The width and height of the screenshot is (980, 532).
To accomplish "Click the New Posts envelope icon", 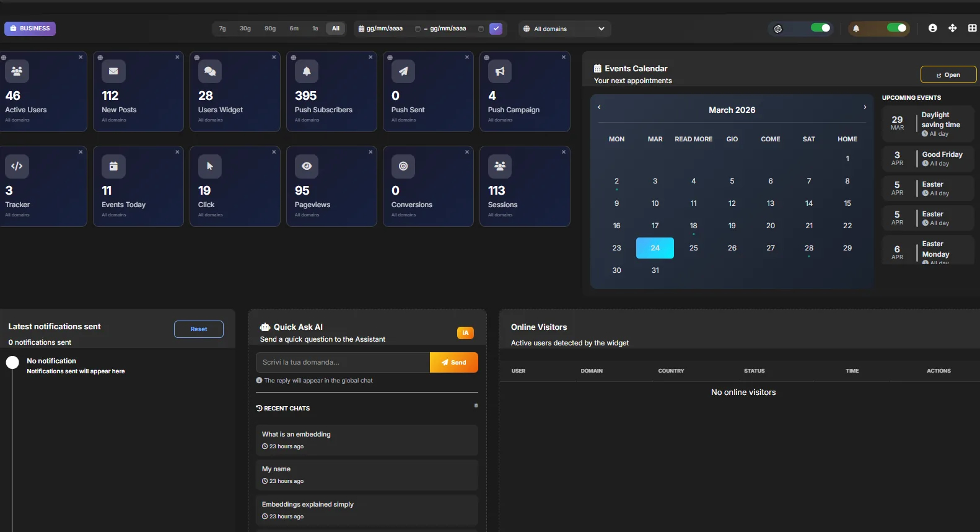I will [113, 71].
